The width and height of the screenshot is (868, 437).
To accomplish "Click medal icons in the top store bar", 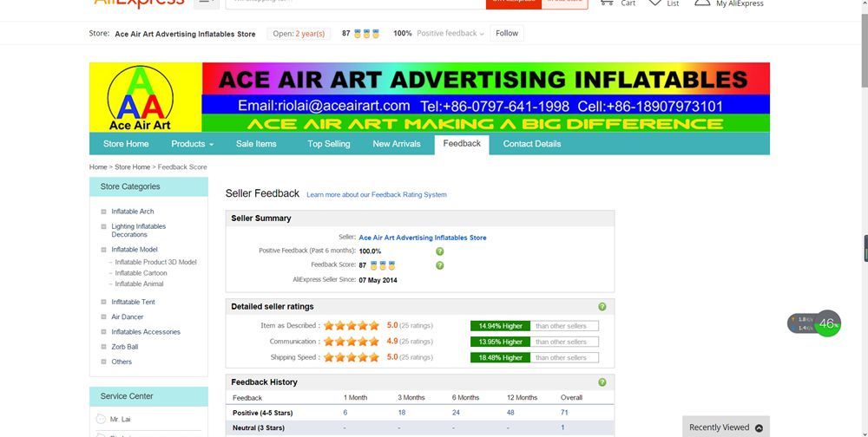I will click(x=366, y=34).
